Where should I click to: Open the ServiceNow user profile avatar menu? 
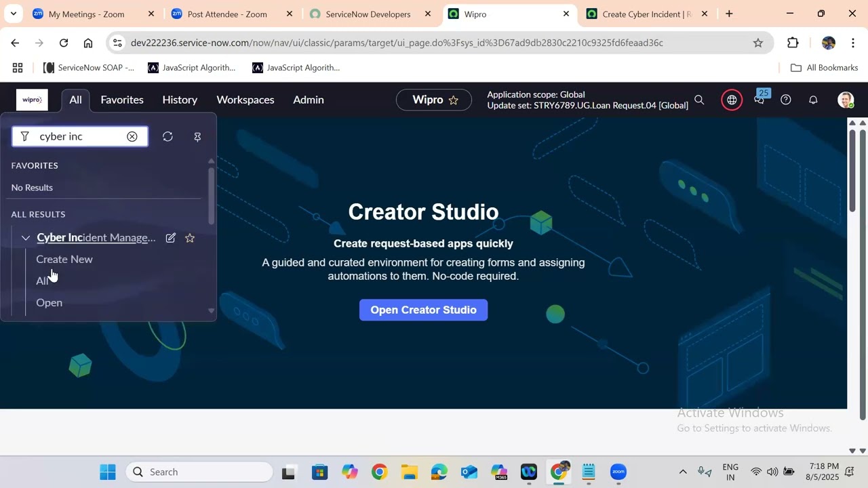[846, 100]
